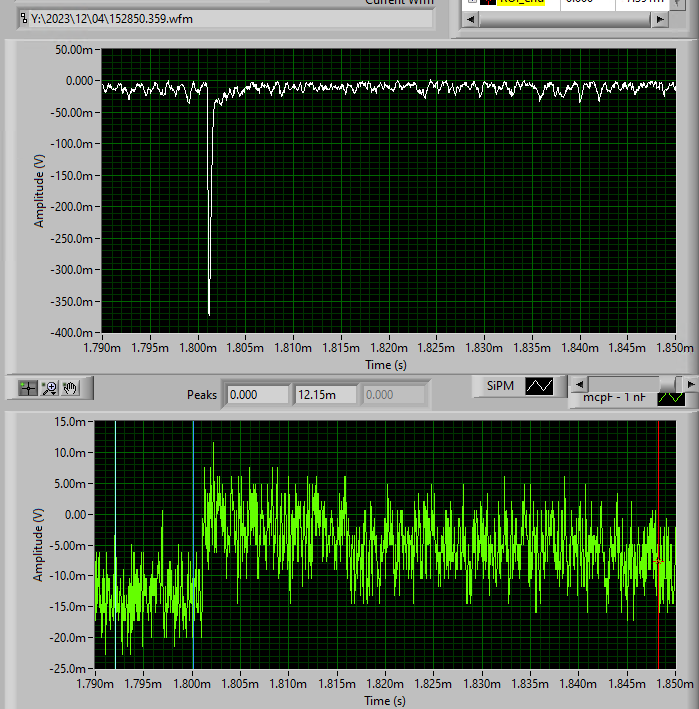The image size is (699, 709).
Task: Select the graph zoom magnifier tool
Action: point(49,388)
